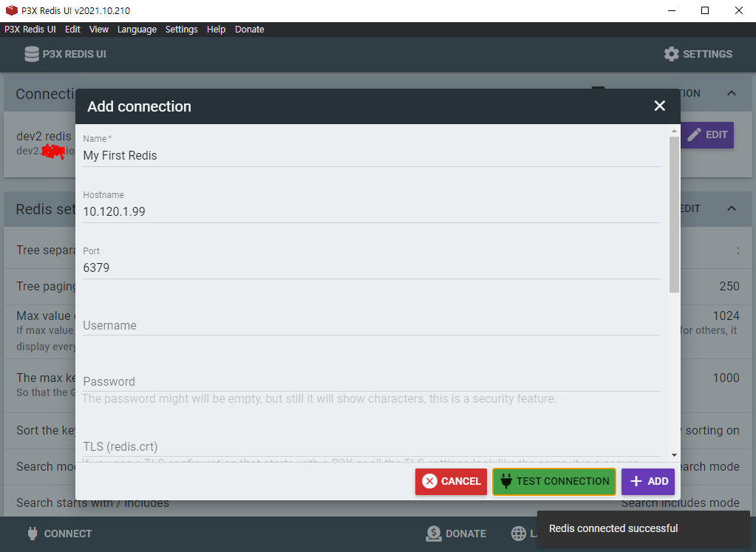Viewport: 756px width, 552px height.
Task: Open the View menu
Action: (x=99, y=30)
